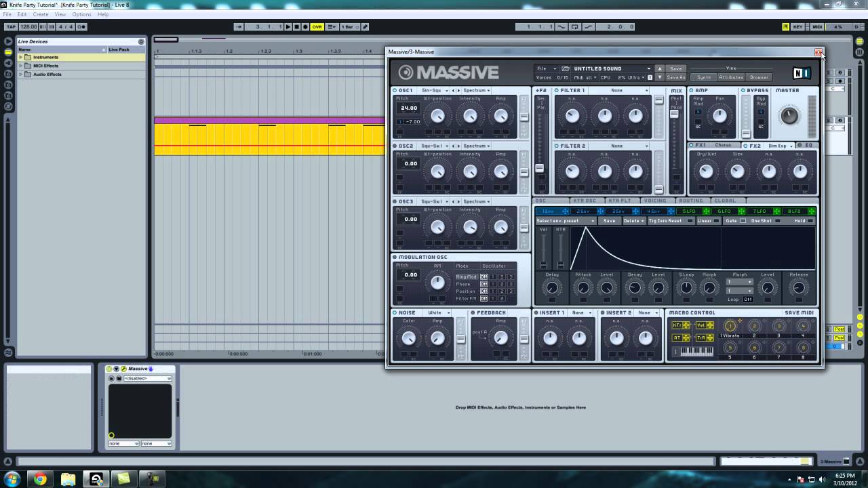Toggle FX1 power button

pyautogui.click(x=692, y=145)
